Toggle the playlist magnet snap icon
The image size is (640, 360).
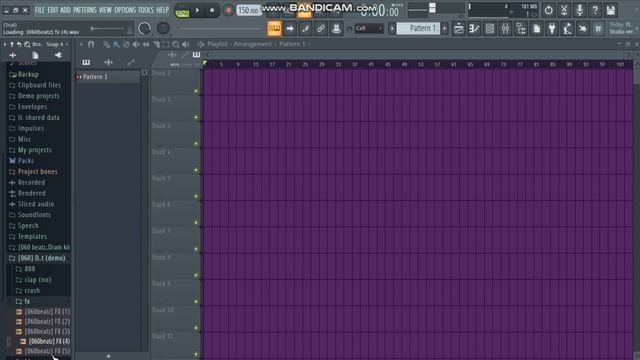(x=91, y=44)
